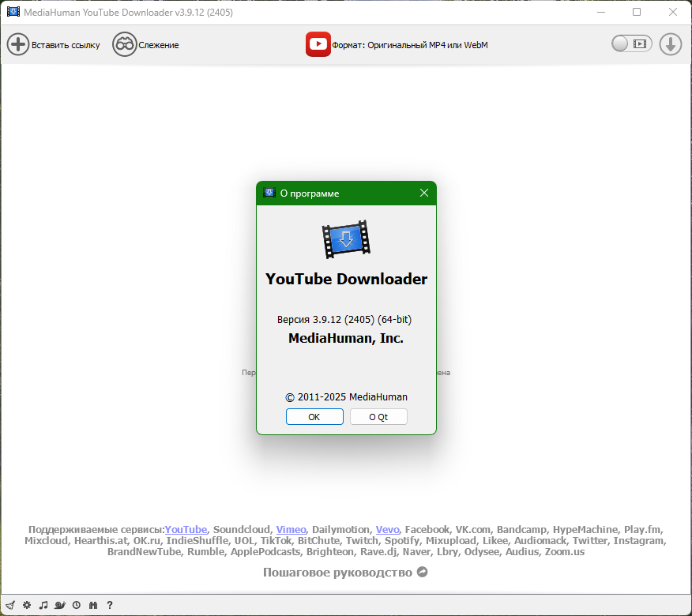Click Вставить ссылку in the toolbar
This screenshot has width=692, height=616.
[x=53, y=44]
